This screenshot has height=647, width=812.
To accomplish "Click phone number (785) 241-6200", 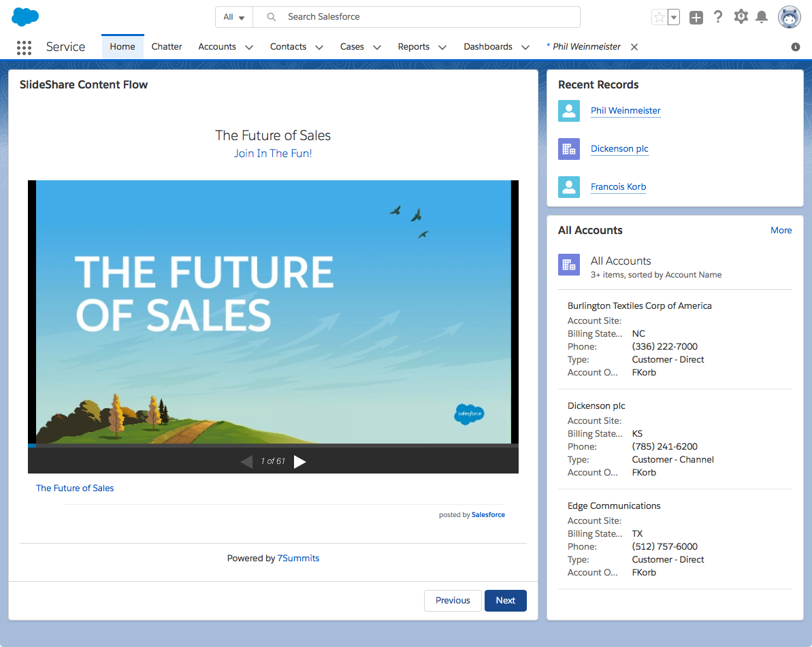I will [664, 447].
